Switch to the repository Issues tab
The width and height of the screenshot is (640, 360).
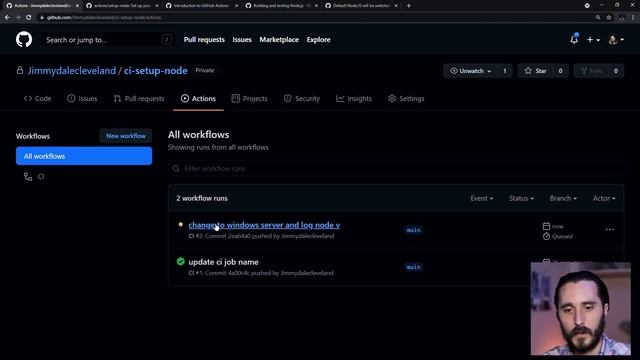click(82, 98)
